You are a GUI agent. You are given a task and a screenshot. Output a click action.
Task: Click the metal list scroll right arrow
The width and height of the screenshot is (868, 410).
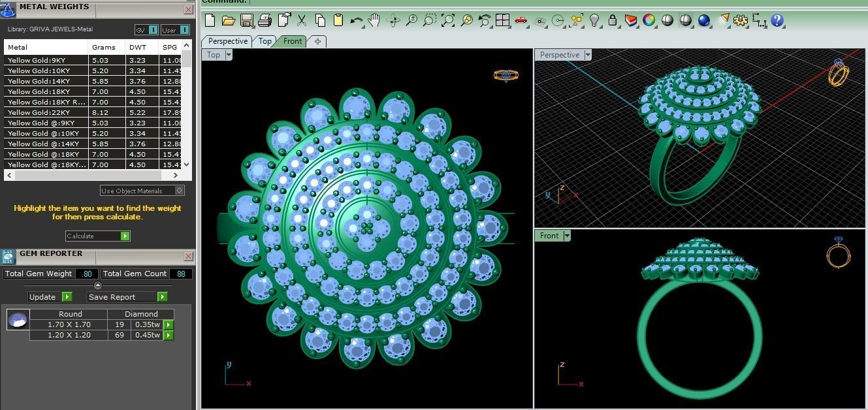(x=175, y=175)
